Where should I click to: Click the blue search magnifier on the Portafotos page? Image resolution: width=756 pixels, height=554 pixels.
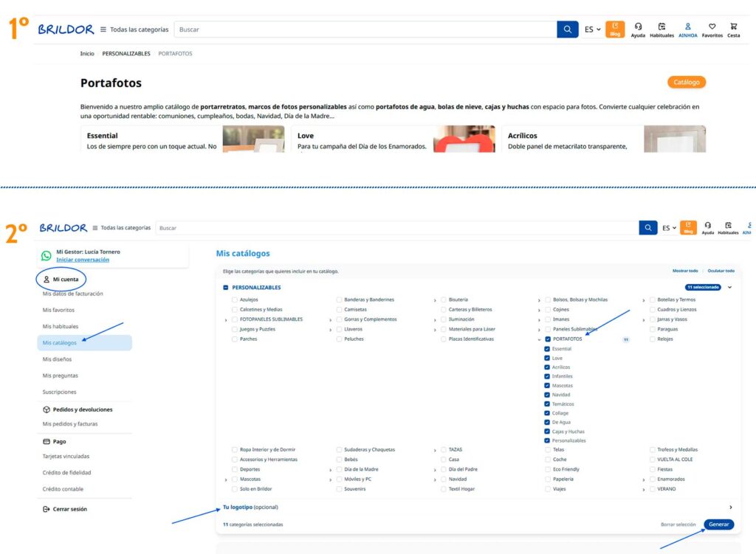coord(568,30)
